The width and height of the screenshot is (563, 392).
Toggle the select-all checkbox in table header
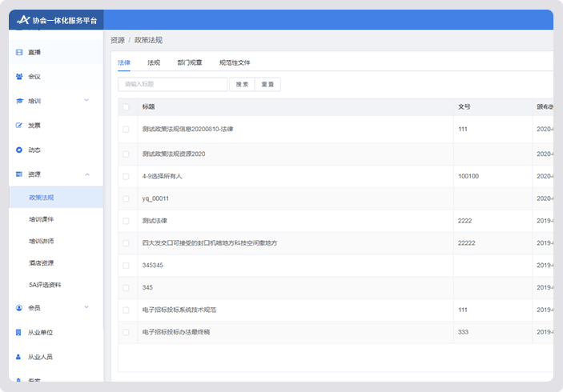click(x=126, y=106)
